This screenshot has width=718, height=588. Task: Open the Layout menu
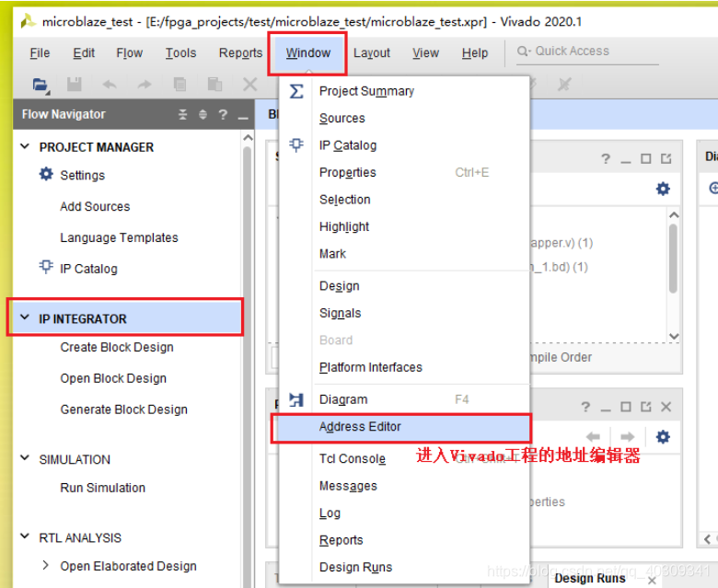point(372,53)
